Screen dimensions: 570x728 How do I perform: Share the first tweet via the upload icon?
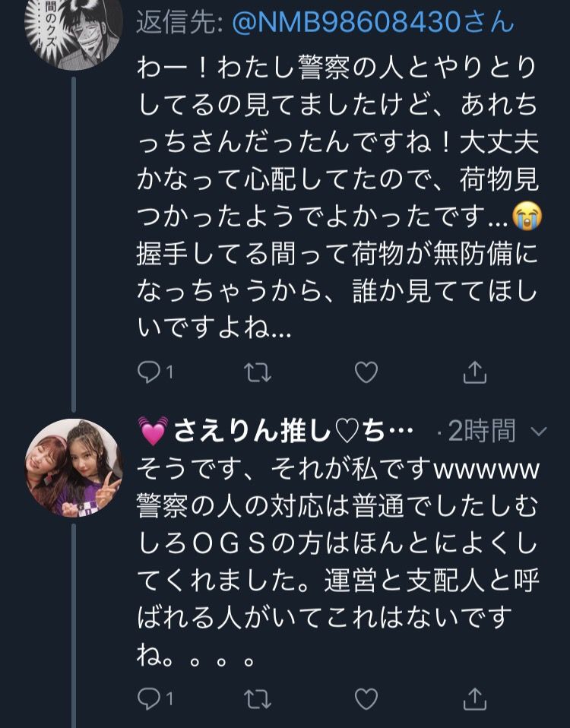point(475,372)
